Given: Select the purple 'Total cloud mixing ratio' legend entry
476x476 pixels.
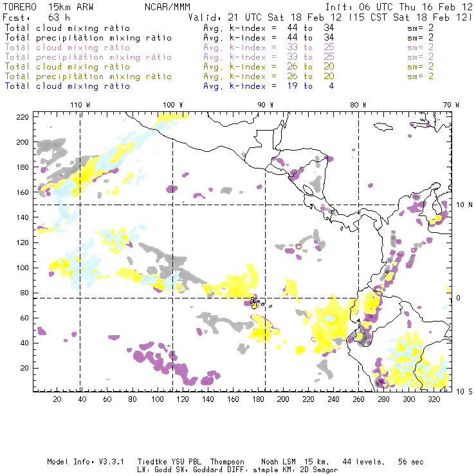Looking at the screenshot, I should 68,47.
